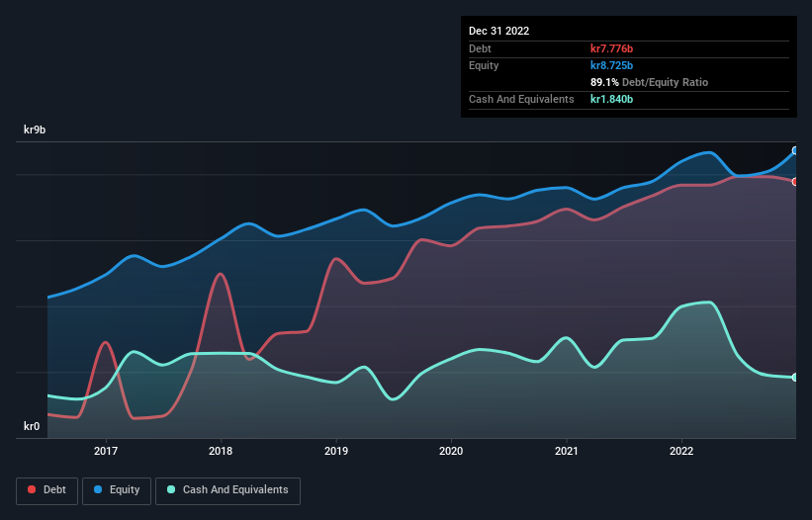Toggle the Debt legend button
This screenshot has width=812, height=520.
coord(47,490)
